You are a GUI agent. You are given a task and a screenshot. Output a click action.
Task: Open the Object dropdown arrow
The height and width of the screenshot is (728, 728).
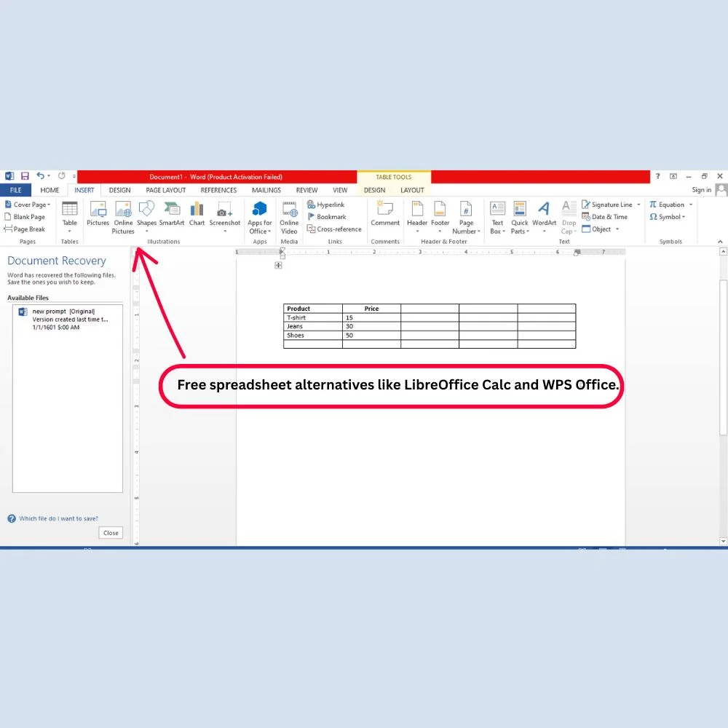pyautogui.click(x=617, y=229)
